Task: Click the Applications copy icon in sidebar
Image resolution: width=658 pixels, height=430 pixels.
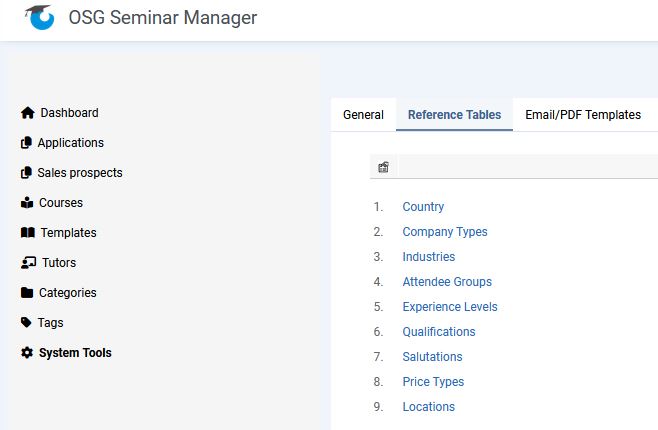Action: point(27,143)
